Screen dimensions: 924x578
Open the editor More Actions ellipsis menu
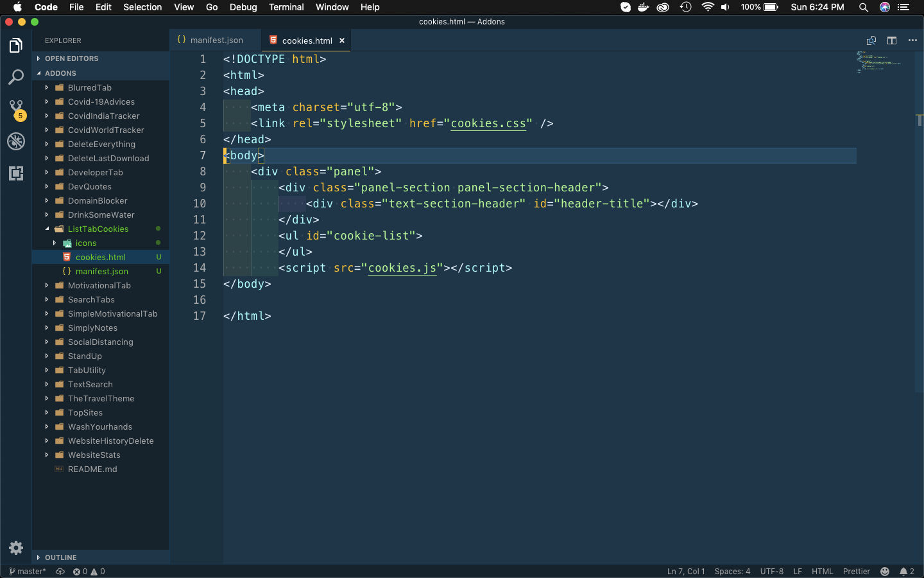(912, 40)
